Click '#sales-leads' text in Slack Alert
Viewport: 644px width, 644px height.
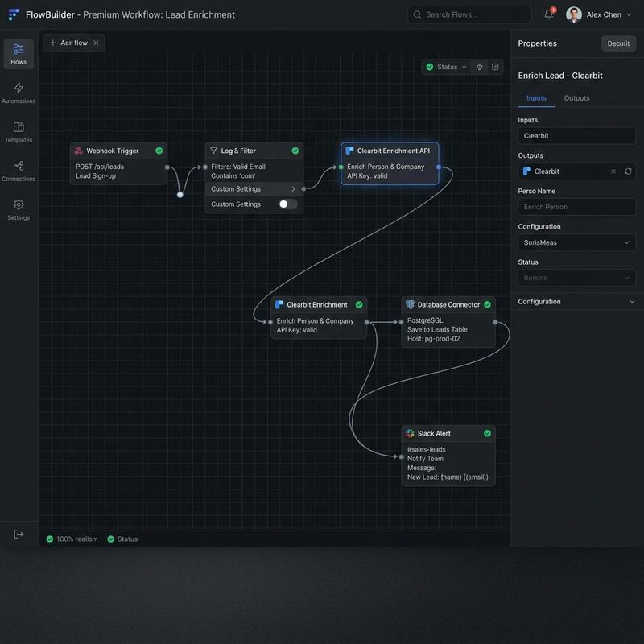[x=426, y=449]
